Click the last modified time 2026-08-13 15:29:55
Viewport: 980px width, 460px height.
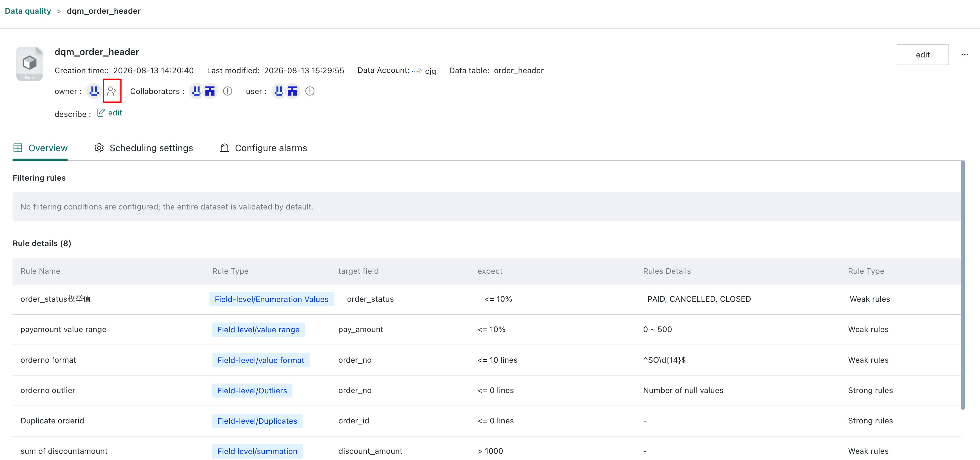click(304, 71)
